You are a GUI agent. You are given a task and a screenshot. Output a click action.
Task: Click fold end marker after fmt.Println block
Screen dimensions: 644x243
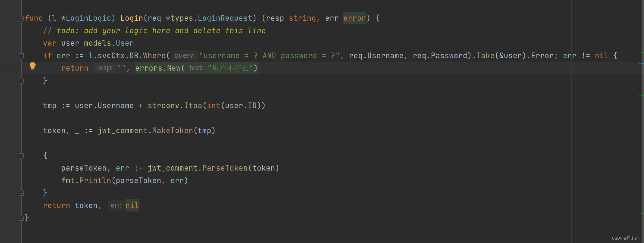(x=21, y=193)
